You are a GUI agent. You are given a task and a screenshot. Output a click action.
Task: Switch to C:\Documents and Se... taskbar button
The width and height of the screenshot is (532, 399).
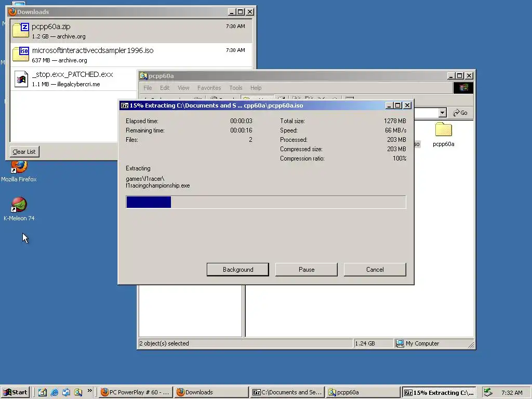point(288,392)
